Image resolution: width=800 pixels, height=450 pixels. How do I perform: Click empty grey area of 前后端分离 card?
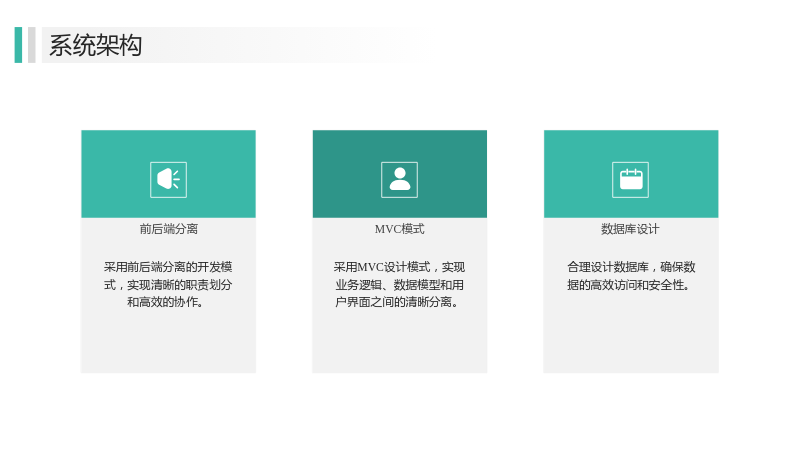pos(168,342)
